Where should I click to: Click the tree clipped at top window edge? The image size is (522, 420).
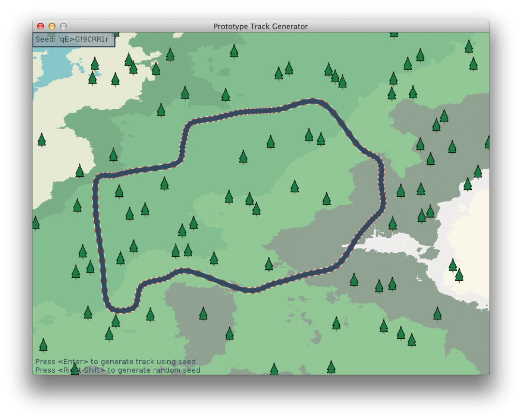coord(394,34)
